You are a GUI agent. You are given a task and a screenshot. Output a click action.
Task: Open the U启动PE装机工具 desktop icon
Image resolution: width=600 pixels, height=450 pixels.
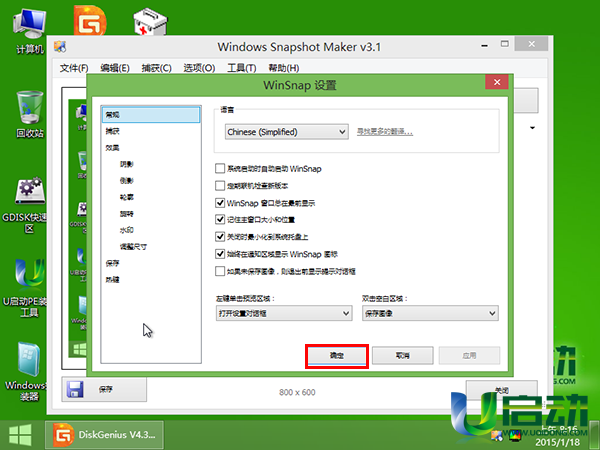point(27,288)
